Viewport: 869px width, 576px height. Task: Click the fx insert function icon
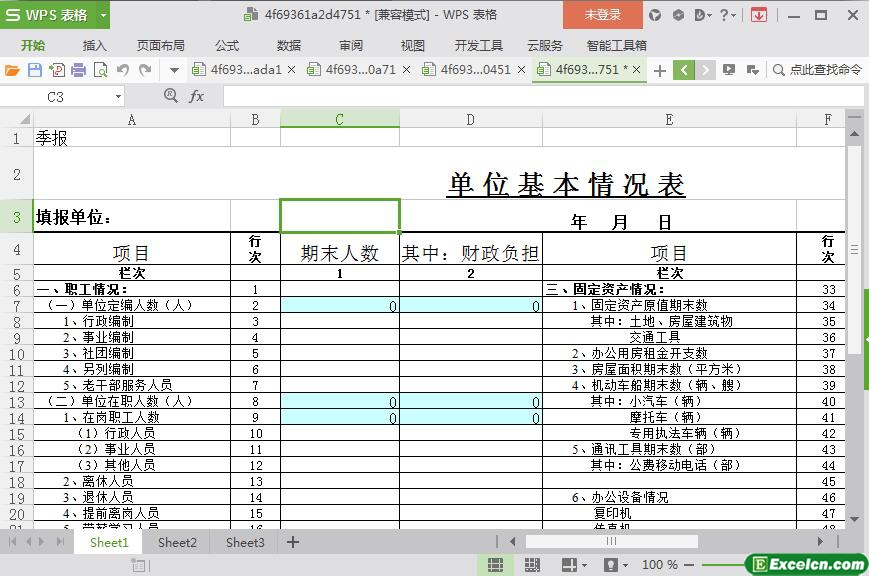197,96
